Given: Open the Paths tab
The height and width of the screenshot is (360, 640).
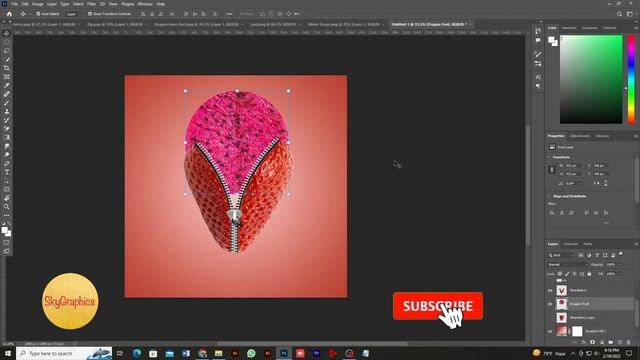Looking at the screenshot, I should click(x=588, y=244).
